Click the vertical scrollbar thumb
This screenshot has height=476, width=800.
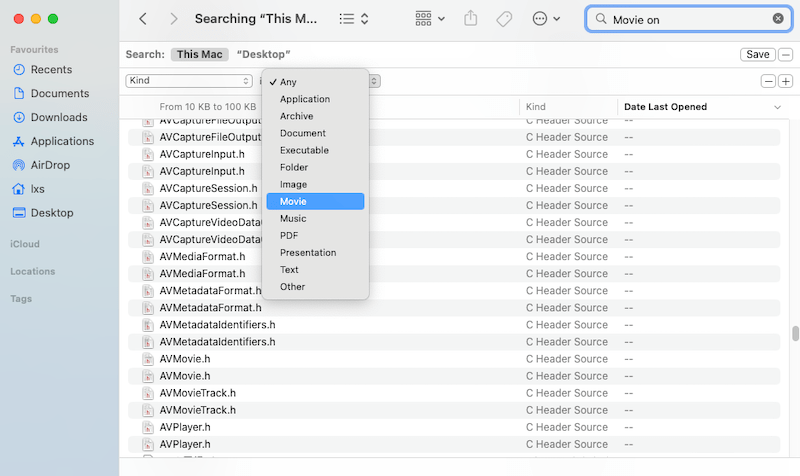795,334
